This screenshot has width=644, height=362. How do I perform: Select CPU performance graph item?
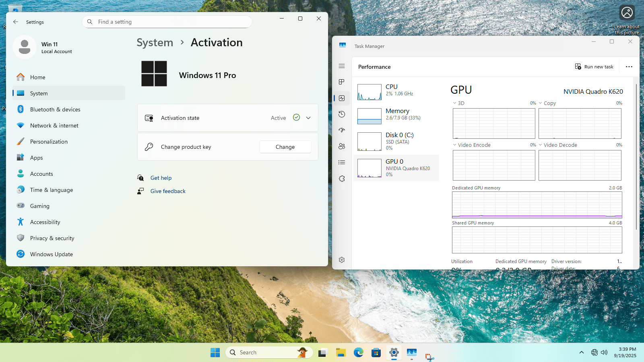tap(396, 92)
